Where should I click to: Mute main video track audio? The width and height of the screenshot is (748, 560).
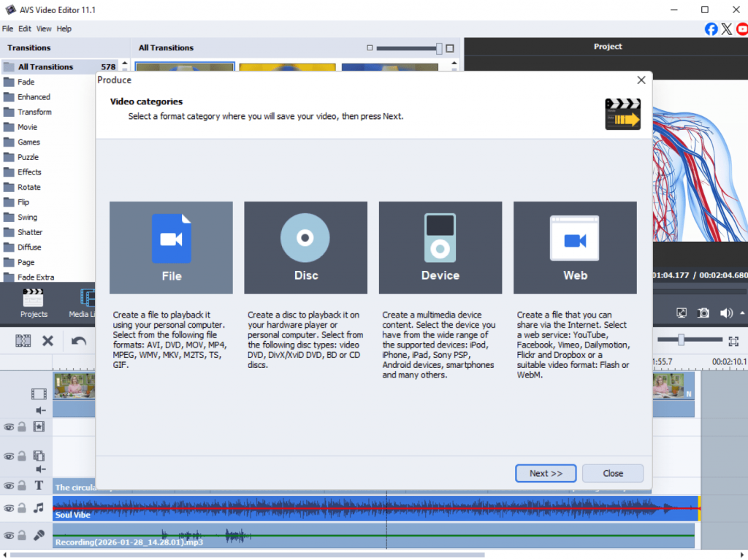[41, 410]
